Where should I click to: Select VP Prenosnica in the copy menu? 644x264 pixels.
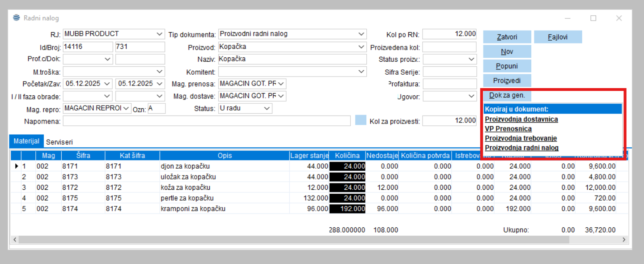tap(508, 129)
